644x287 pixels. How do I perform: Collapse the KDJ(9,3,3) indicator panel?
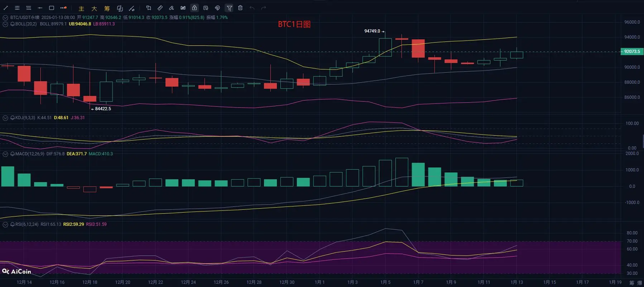pyautogui.click(x=5, y=118)
